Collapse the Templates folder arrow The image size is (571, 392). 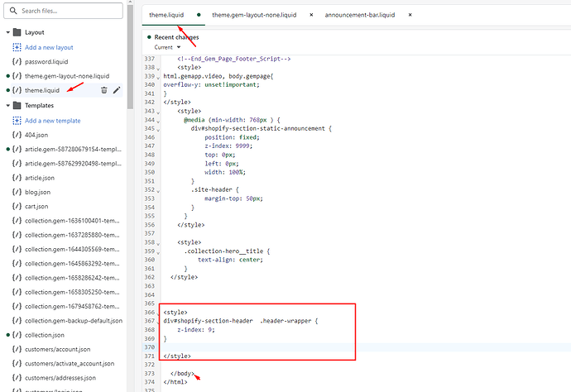point(7,106)
